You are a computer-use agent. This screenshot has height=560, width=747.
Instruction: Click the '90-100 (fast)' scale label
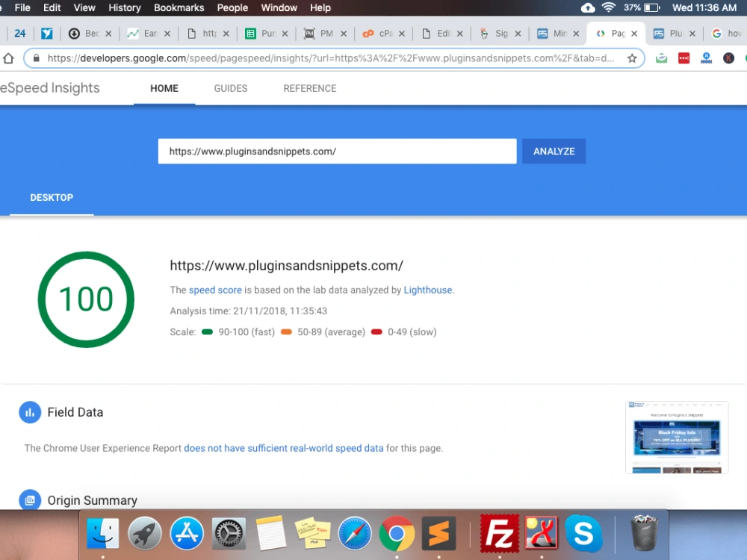coord(247,332)
